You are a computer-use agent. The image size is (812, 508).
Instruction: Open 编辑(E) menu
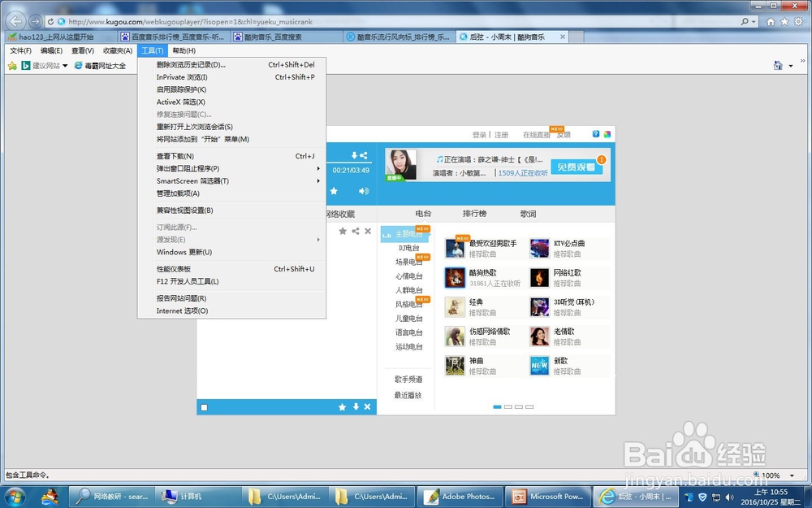[x=51, y=50]
